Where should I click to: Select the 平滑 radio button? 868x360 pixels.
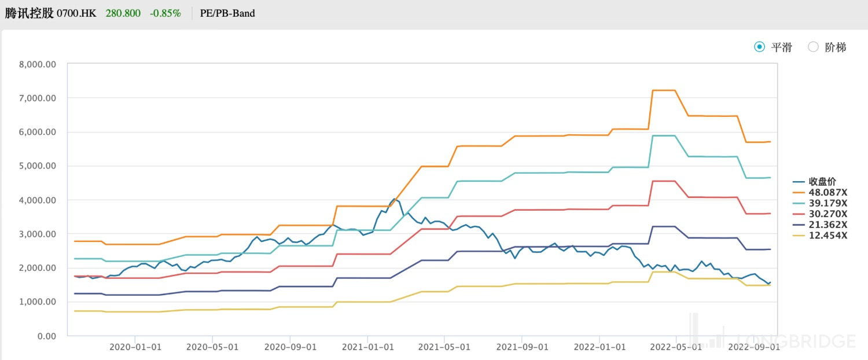pyautogui.click(x=760, y=47)
